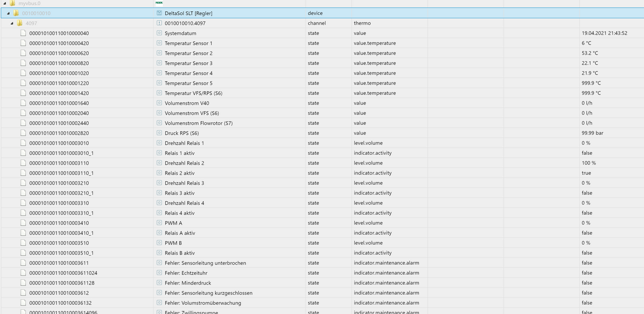The image size is (644, 314).
Task: Click the Temperatur Sensor 2 name
Action: tap(188, 53)
